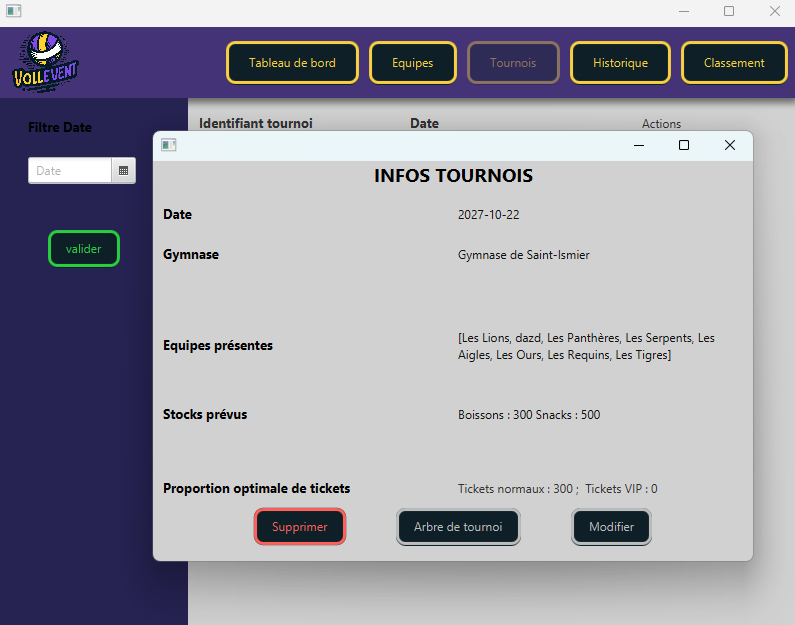795x625 pixels.
Task: Select the Tournois navigation button
Action: point(513,63)
